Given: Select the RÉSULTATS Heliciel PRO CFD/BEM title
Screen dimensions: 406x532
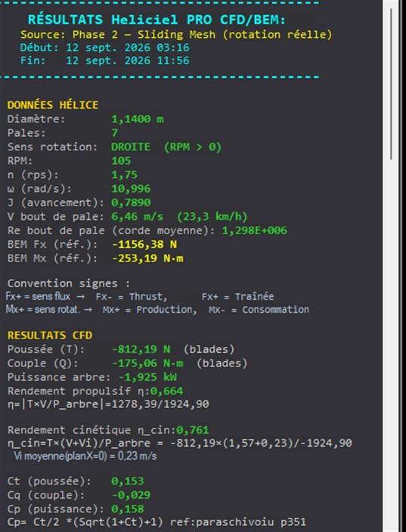Looking at the screenshot, I should (157, 20).
